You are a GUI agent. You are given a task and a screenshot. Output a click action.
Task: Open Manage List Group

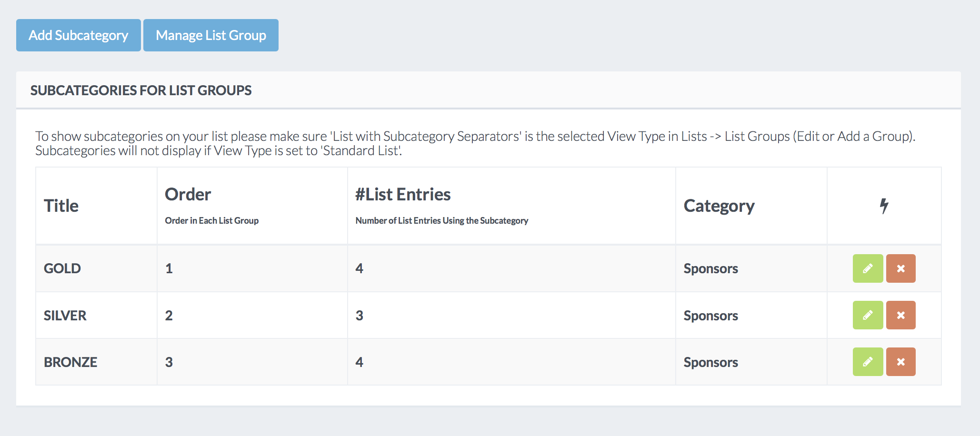click(211, 35)
